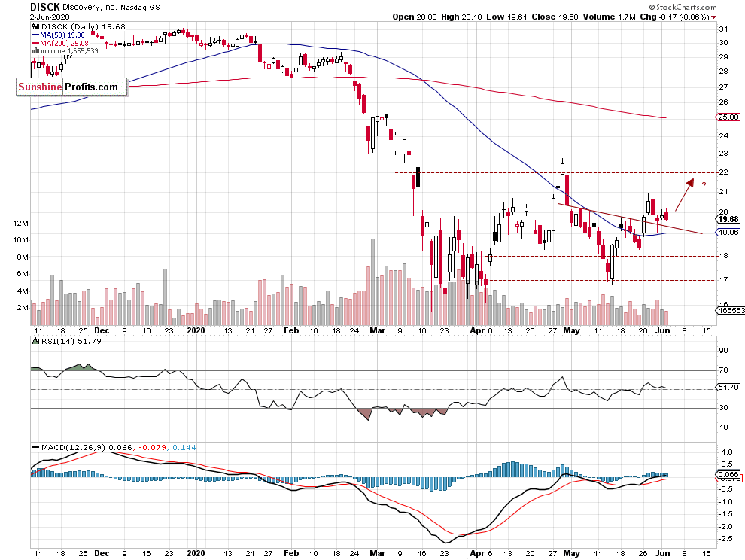Click the candlestick icon beside DISCK (Daily)
Image resolution: width=745 pixels, height=560 pixels.
coord(35,27)
